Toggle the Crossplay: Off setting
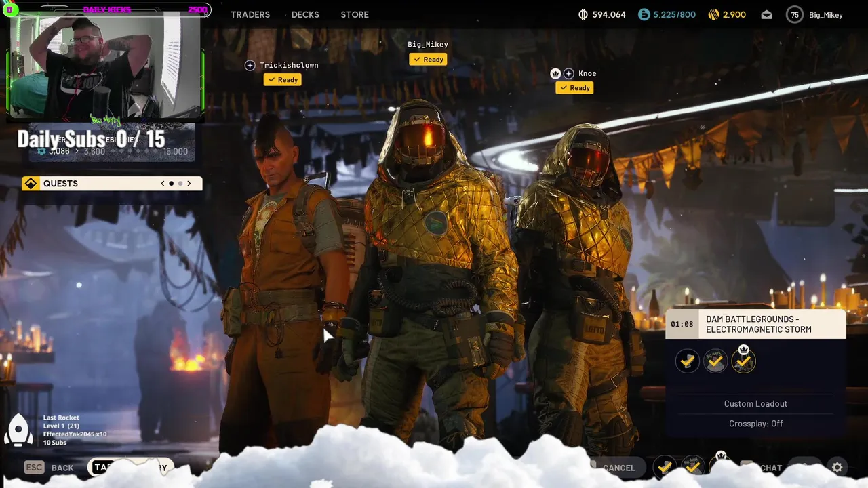868x488 pixels. pyautogui.click(x=755, y=424)
